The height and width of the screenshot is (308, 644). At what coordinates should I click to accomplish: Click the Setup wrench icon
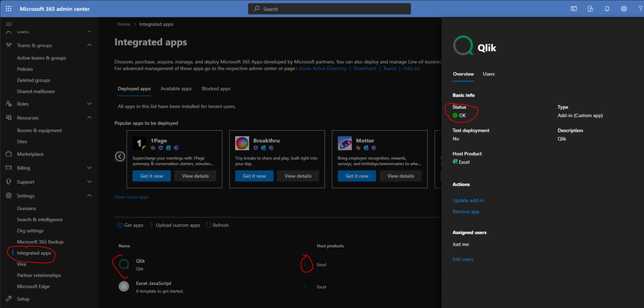(x=8, y=299)
